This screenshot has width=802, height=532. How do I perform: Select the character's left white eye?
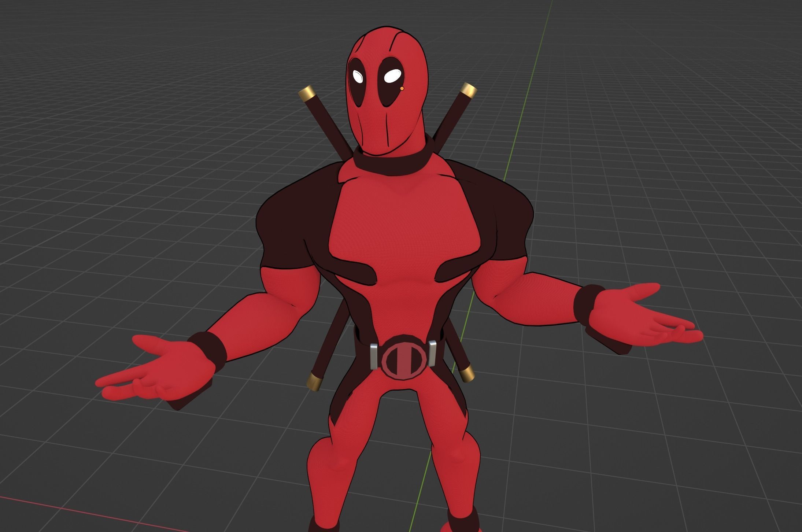(358, 77)
